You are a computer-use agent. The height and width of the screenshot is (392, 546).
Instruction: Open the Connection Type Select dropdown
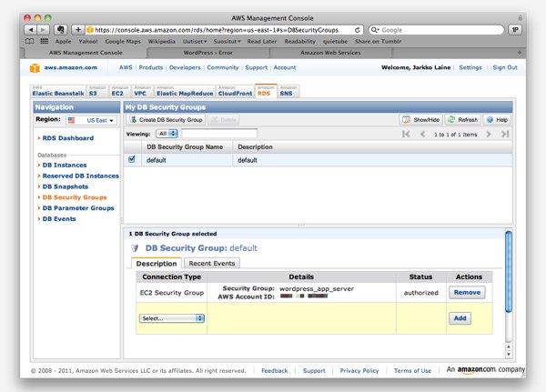tap(172, 318)
